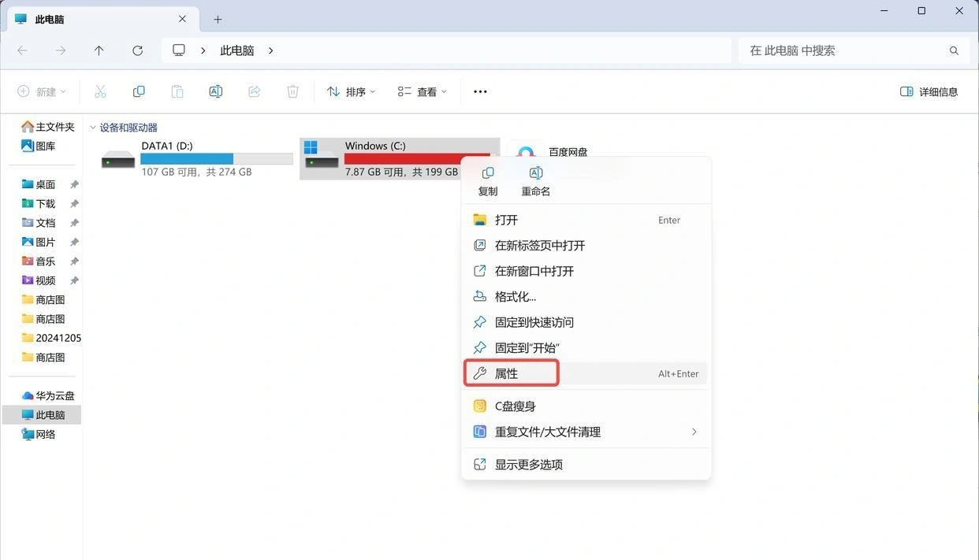Click the Rename icon on the toolbar
The image size is (979, 560).
pos(216,91)
